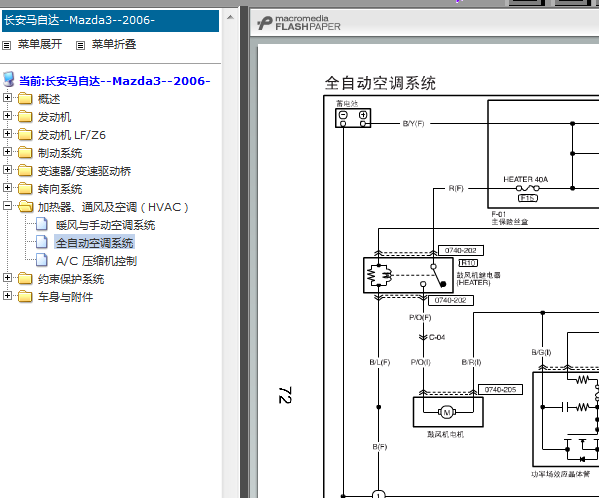Click the 全自动空调系统 document icon
This screenshot has height=498, width=599.
(x=42, y=242)
